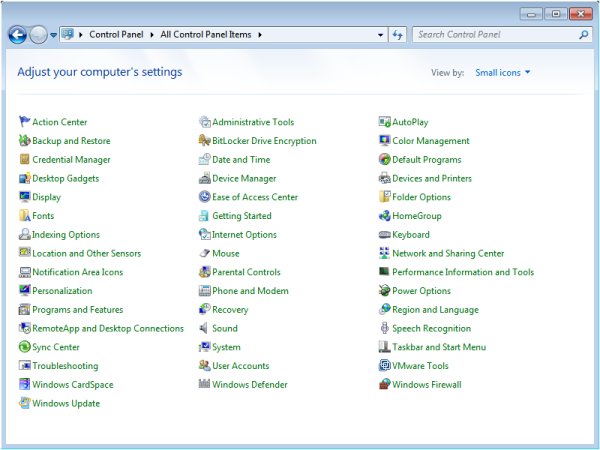Open the Phone and Modem link

click(250, 290)
